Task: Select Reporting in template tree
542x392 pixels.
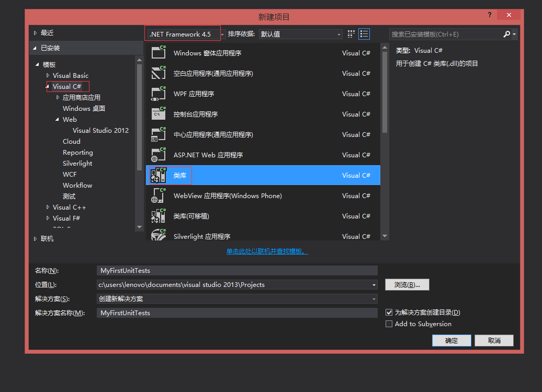Action: [78, 153]
